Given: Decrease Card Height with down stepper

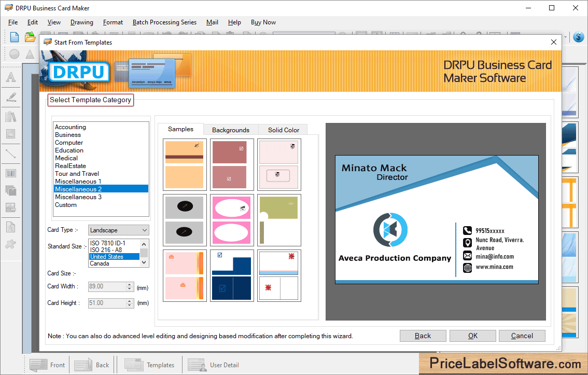Looking at the screenshot, I should tap(130, 305).
